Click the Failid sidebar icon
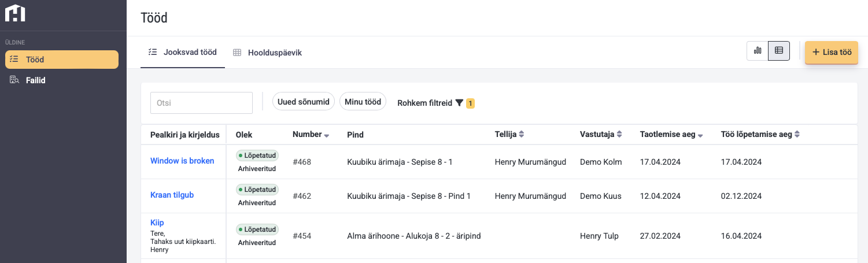Image resolution: width=868 pixels, height=263 pixels. pos(14,80)
